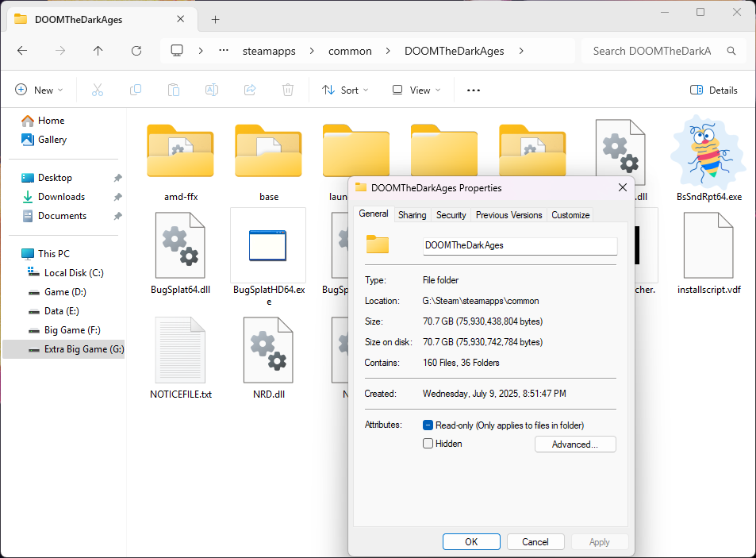
Task: Click the Advanced... button
Action: click(575, 444)
